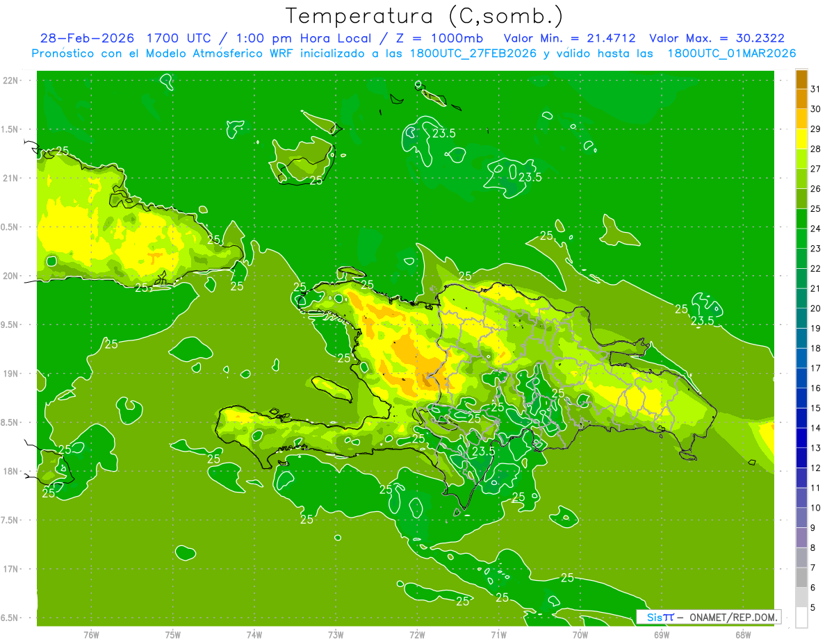This screenshot has height=644, width=834.
Task: Select the date text '28-Feb-2026'
Action: [88, 39]
